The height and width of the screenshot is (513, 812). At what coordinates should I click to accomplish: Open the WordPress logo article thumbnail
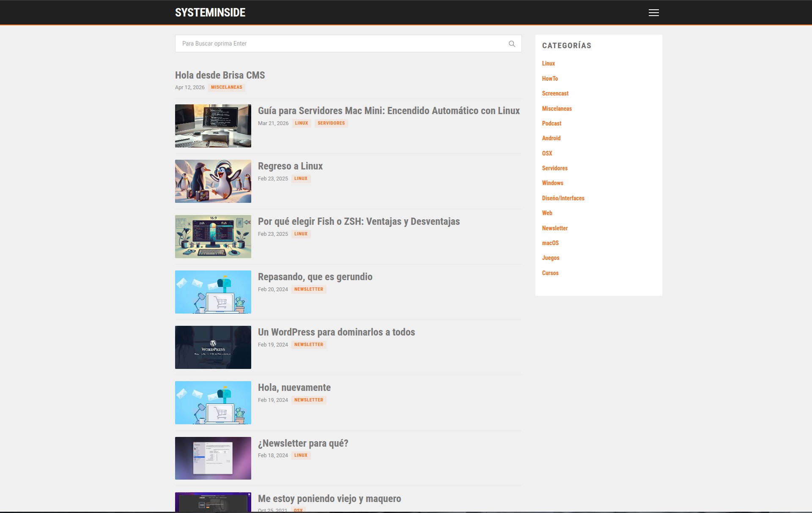click(x=213, y=347)
